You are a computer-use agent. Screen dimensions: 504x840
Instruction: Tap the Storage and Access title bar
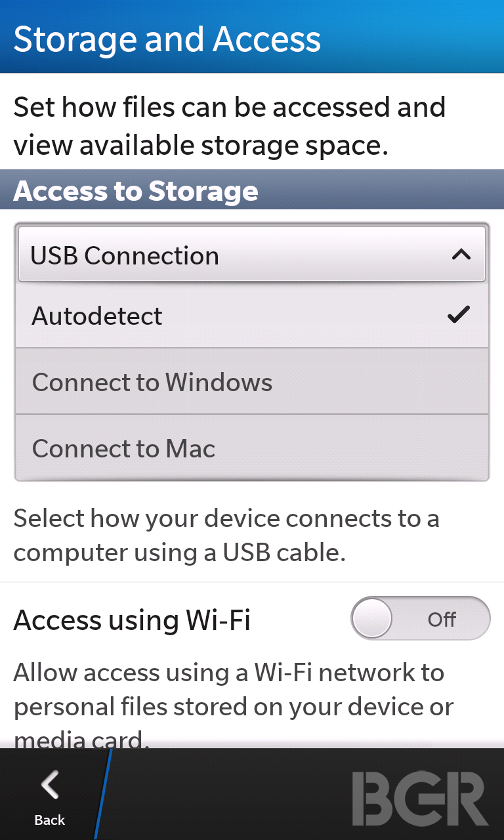point(252,37)
